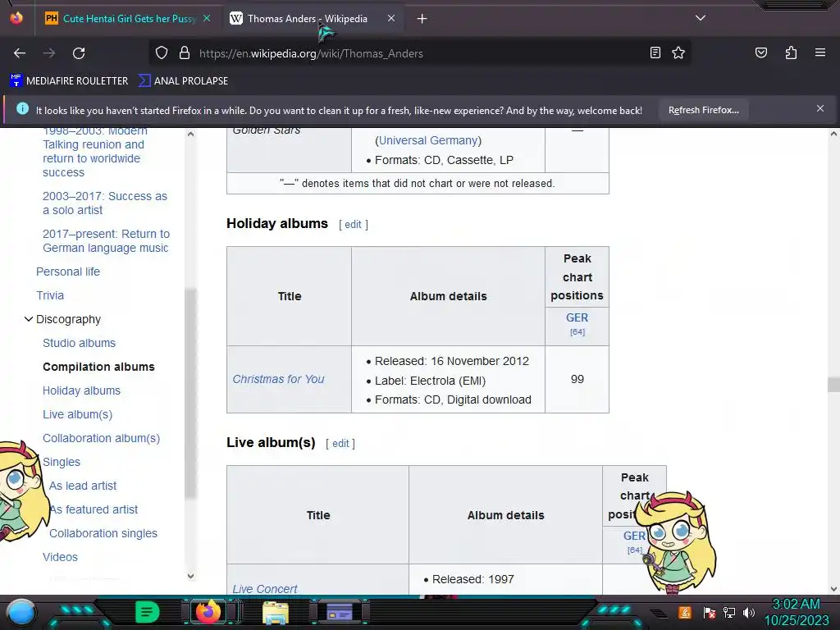Viewport: 840px width, 630px height.
Task: Select Videos in sidebar contents
Action: [x=60, y=557]
